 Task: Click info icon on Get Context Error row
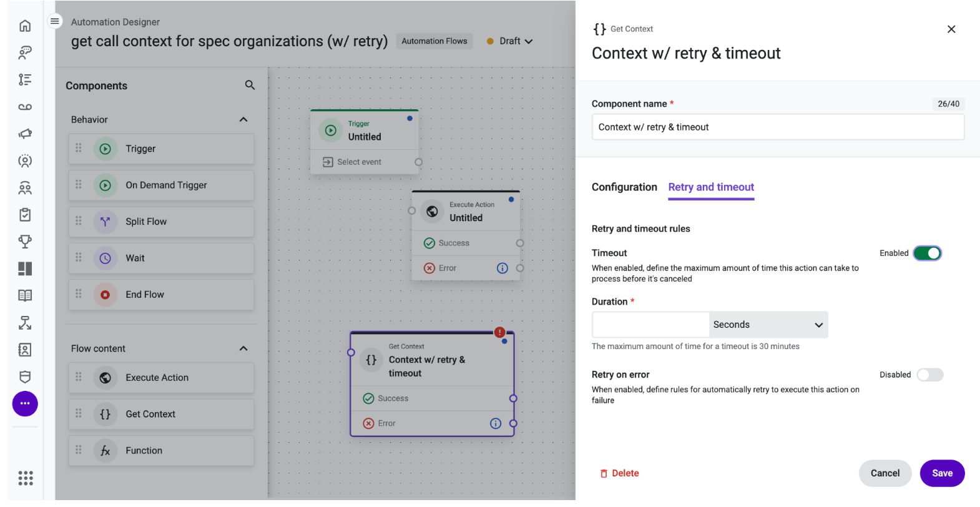click(x=496, y=423)
